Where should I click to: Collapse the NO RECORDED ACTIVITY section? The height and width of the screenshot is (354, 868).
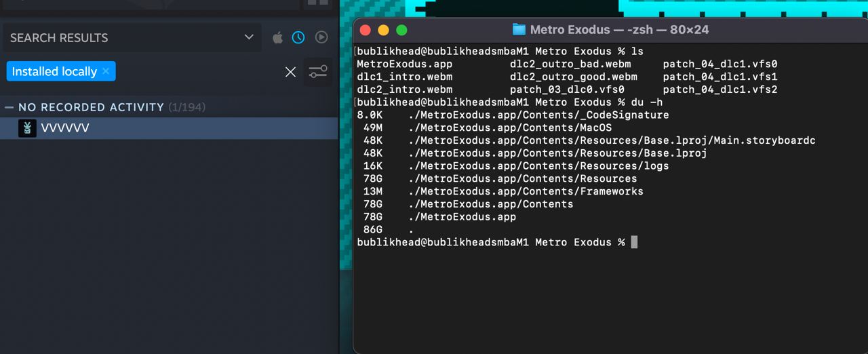(9, 107)
